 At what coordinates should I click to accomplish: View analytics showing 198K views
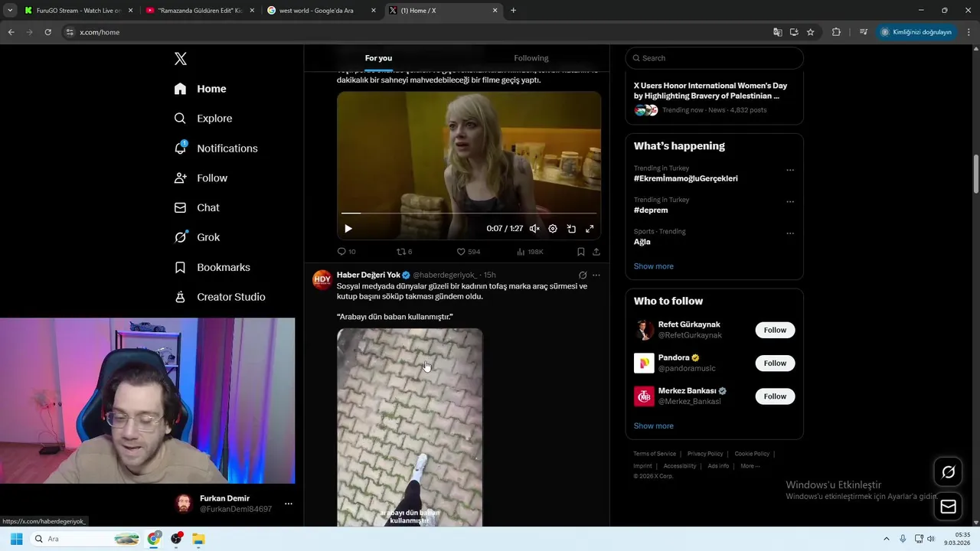(x=530, y=252)
